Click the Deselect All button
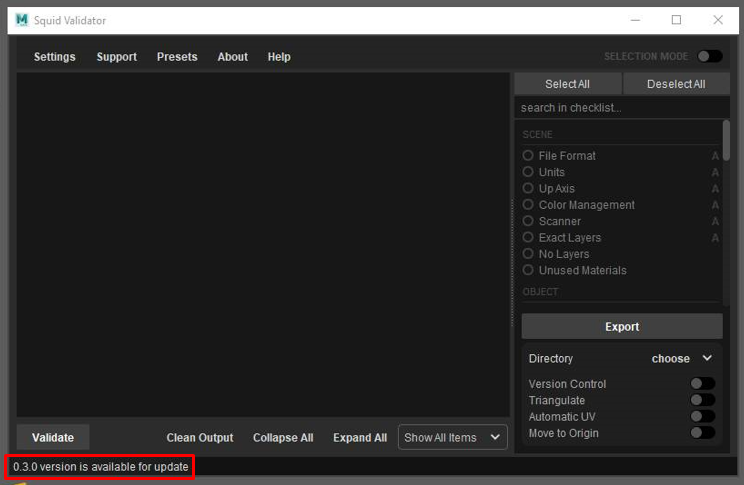Screen dimensions: 744x485 pos(676,84)
